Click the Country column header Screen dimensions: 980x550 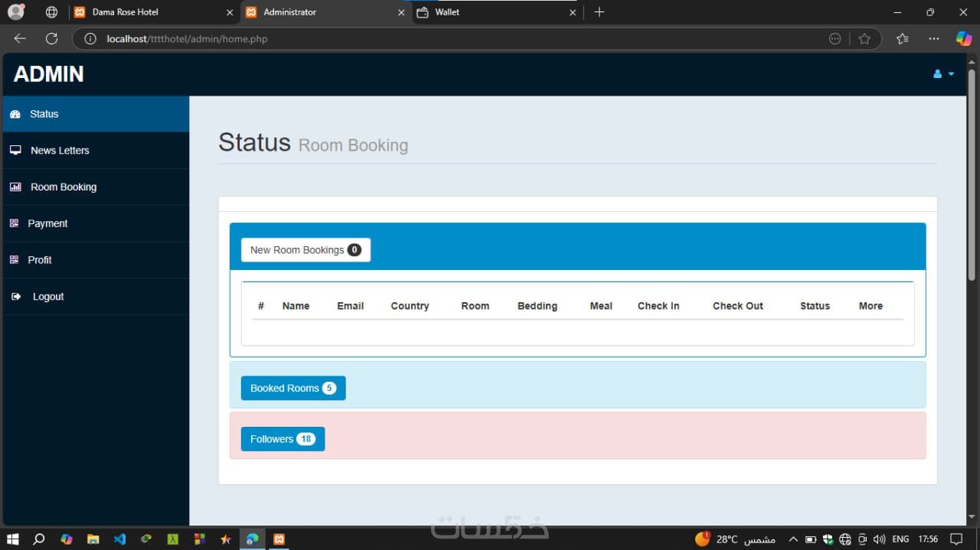coord(410,306)
